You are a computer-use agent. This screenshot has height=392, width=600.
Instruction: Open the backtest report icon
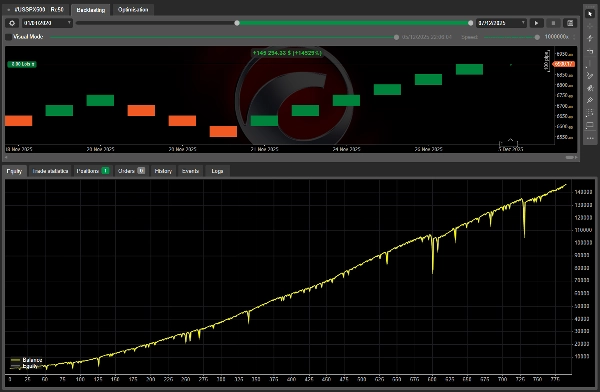coord(570,23)
